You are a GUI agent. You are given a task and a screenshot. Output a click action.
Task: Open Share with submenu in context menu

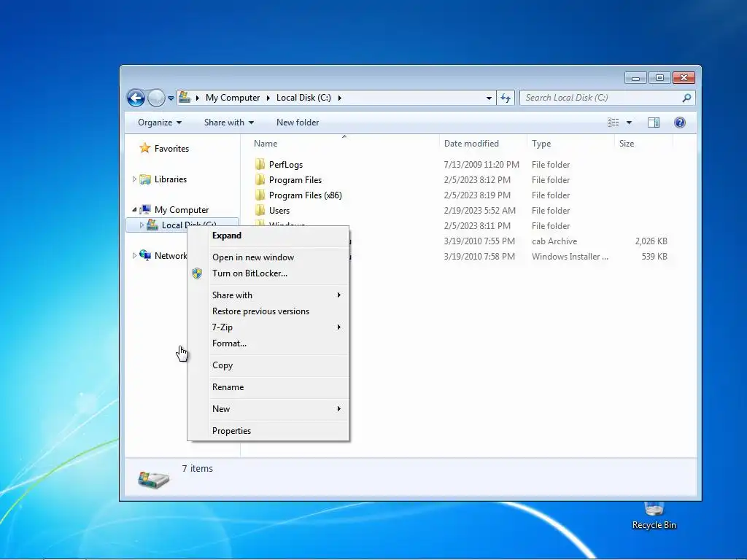[x=268, y=295]
